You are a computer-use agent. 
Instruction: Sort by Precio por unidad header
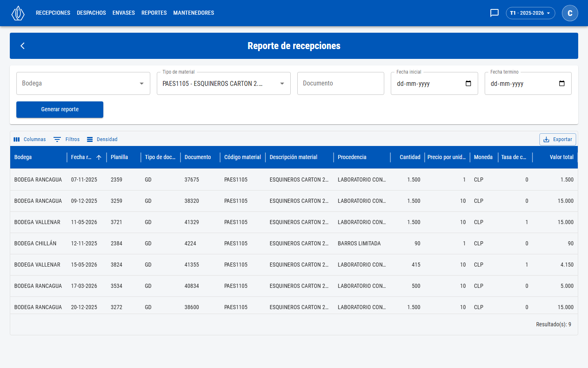click(x=446, y=157)
